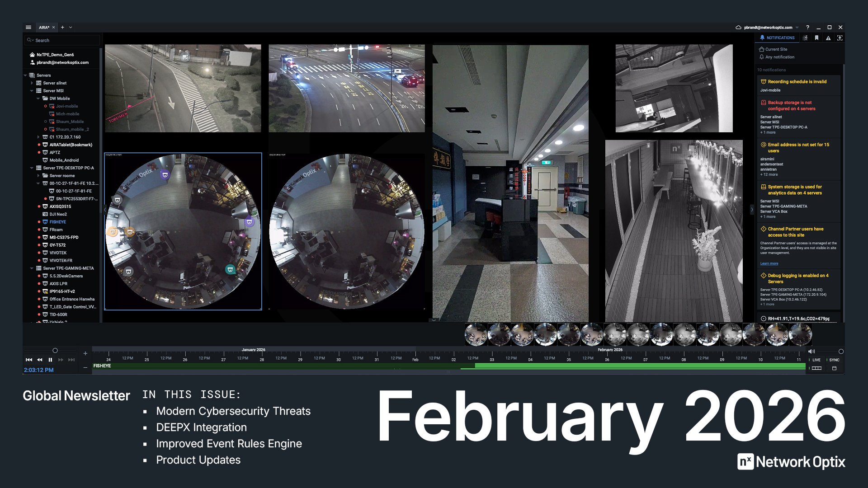Viewport: 868px width, 488px height.
Task: Open the Bookmarks panel
Action: [816, 38]
